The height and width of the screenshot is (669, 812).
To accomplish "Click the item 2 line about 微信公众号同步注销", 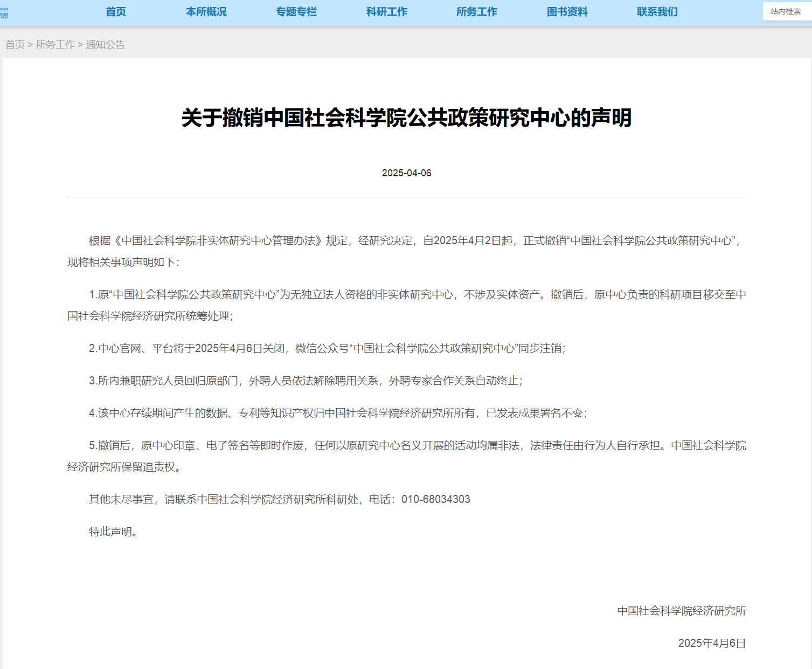I will 327,348.
